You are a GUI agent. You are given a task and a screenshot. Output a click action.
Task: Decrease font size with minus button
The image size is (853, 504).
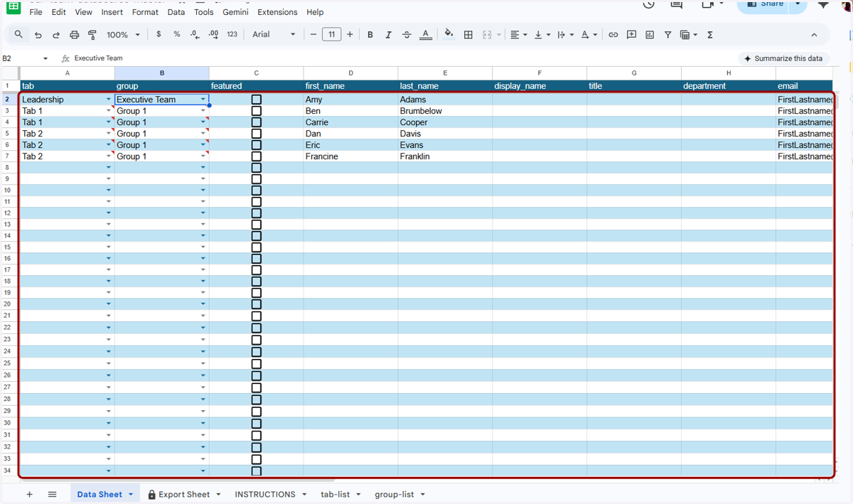click(313, 34)
